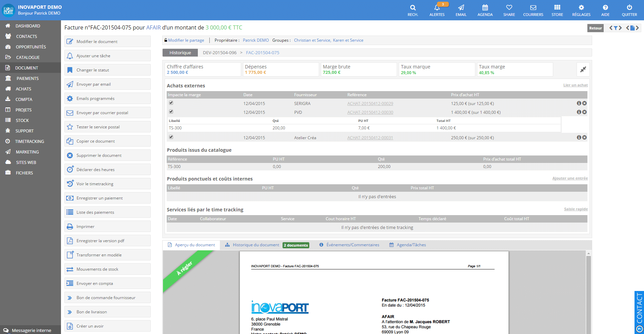The image size is (644, 334).
Task: Open DASHBOARD in the sidebar
Action: 30,26
